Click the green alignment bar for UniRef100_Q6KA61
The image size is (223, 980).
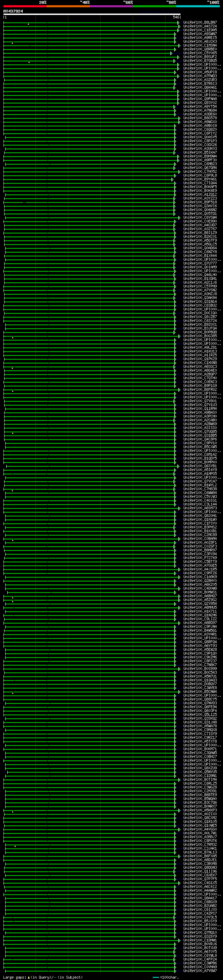[90, 88]
